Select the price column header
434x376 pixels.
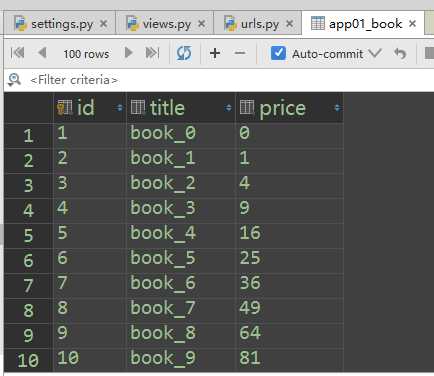pyautogui.click(x=289, y=108)
